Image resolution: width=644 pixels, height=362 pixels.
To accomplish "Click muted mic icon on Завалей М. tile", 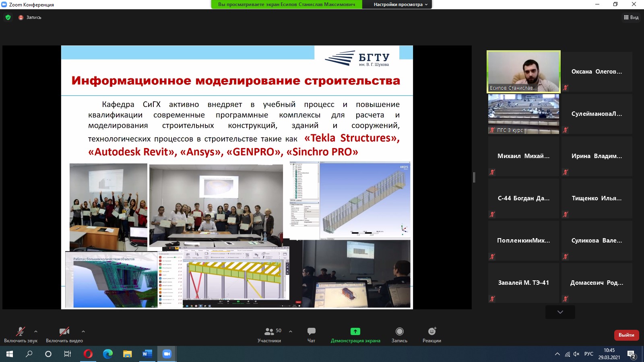I will click(492, 299).
